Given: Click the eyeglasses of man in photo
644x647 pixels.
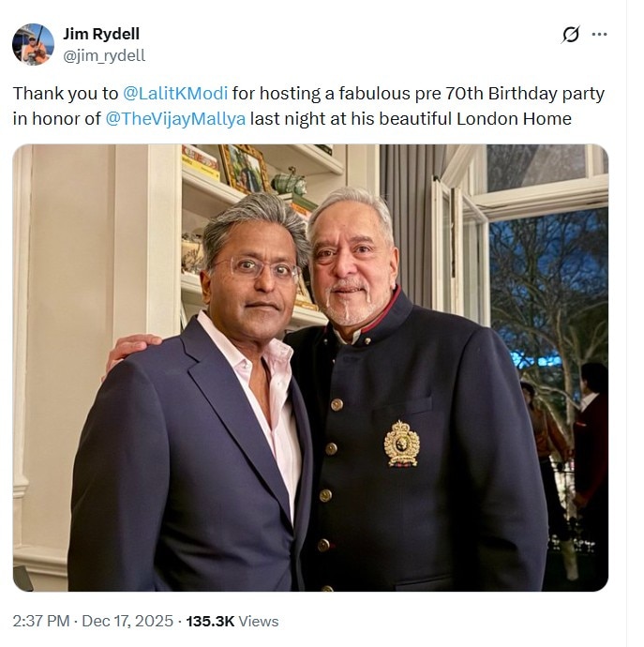Looking at the screenshot, I should tap(250, 269).
